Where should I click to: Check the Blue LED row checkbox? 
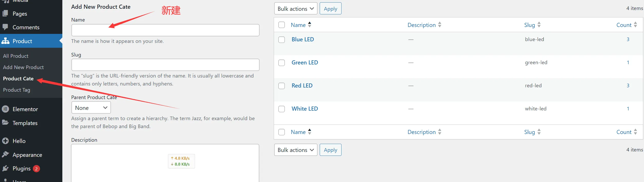(282, 40)
